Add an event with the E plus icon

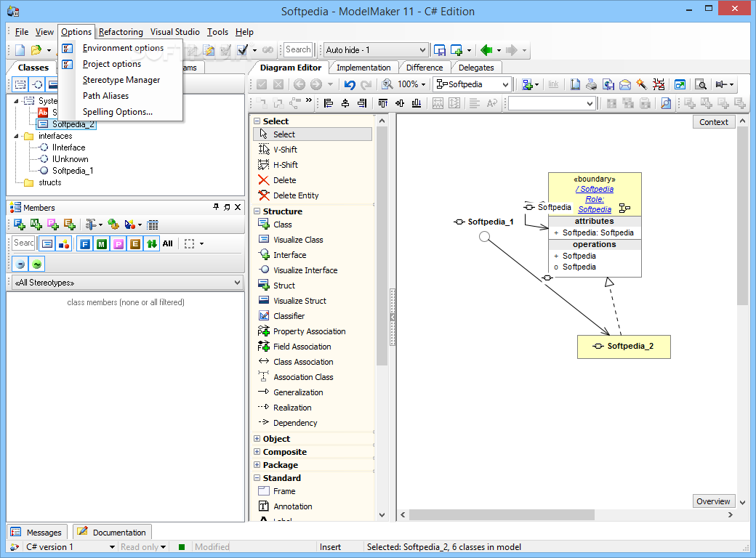[70, 225]
